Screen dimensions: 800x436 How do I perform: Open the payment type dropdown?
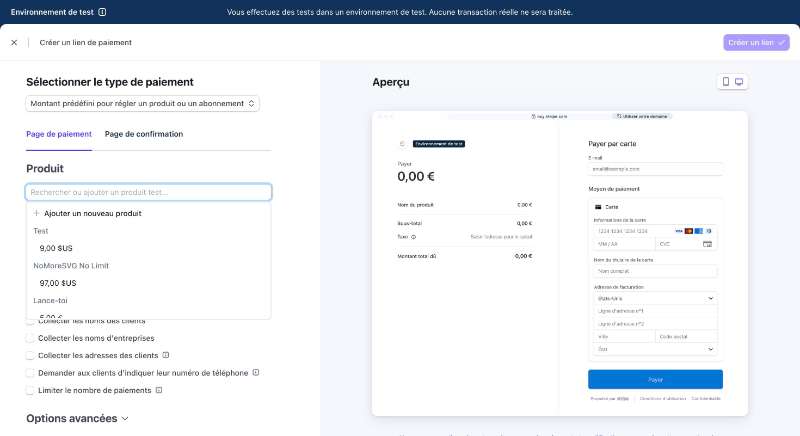142,104
